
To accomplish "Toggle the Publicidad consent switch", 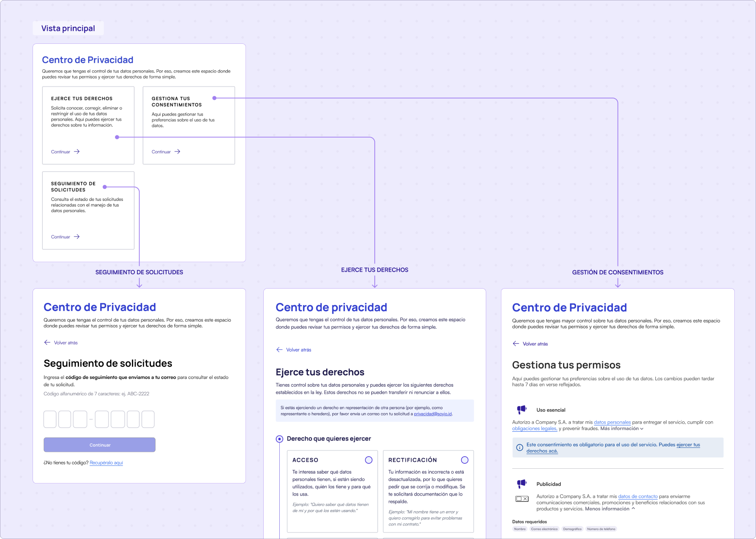I will (521, 499).
